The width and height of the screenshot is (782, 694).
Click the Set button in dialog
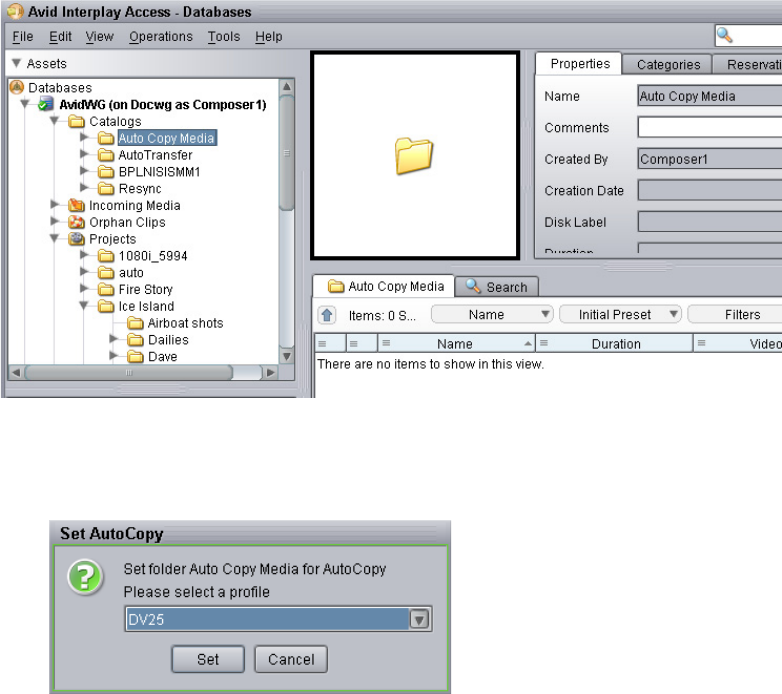(x=208, y=659)
